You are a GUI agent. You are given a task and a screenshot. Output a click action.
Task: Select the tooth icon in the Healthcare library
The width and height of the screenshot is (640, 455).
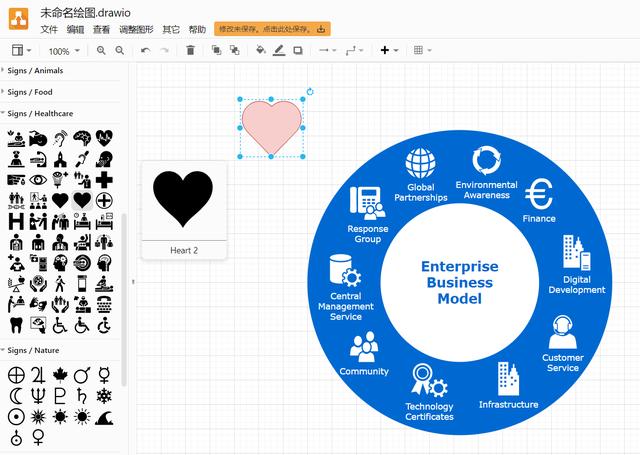(x=16, y=325)
